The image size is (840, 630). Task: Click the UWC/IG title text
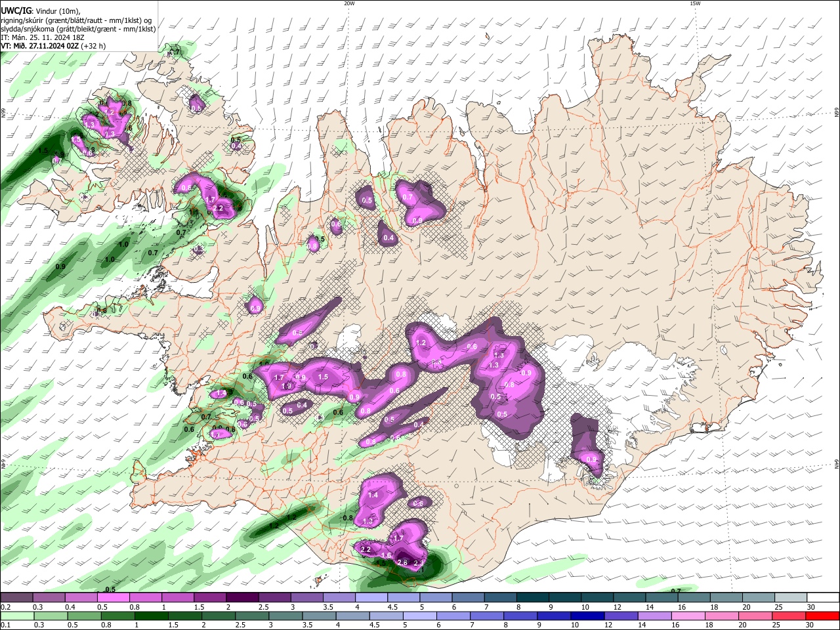click(16, 10)
